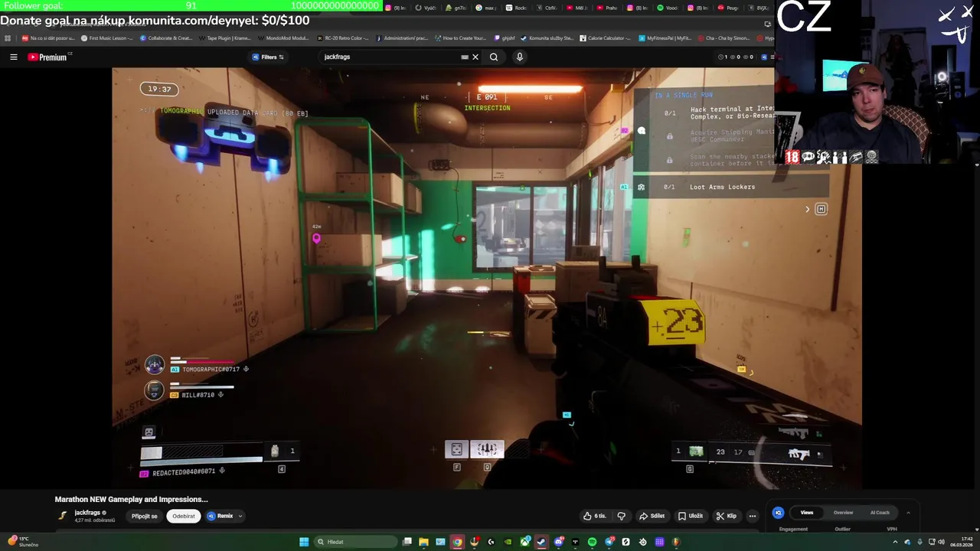Open the 'Tape Plugin | Krame...' bookmark
980x551 pixels.
point(225,37)
